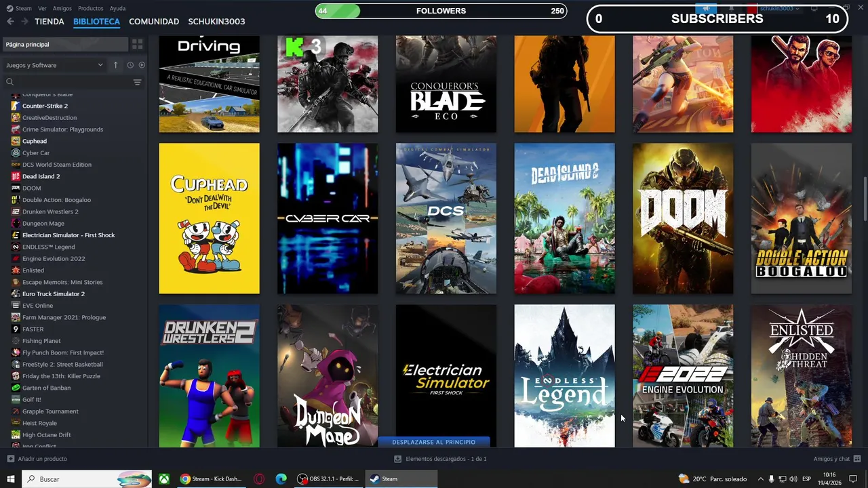This screenshot has height=488, width=868.
Task: Open the Productos menu
Action: point(91,8)
